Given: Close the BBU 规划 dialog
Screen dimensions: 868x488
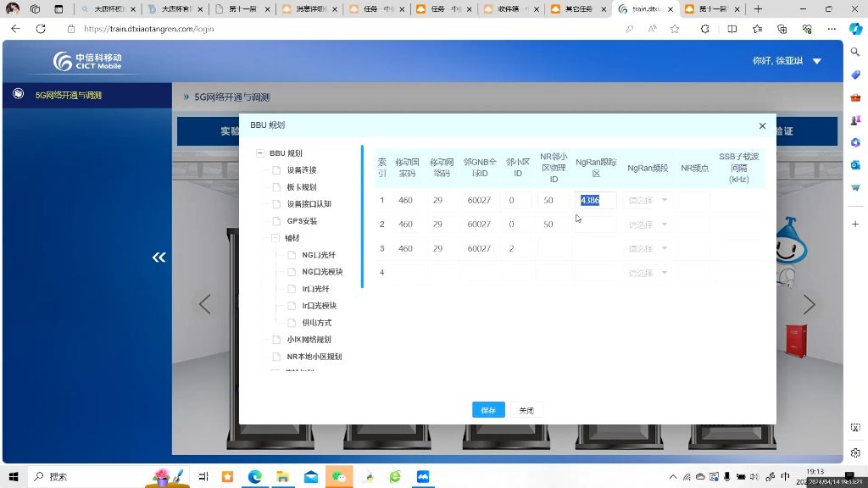Looking at the screenshot, I should [762, 126].
